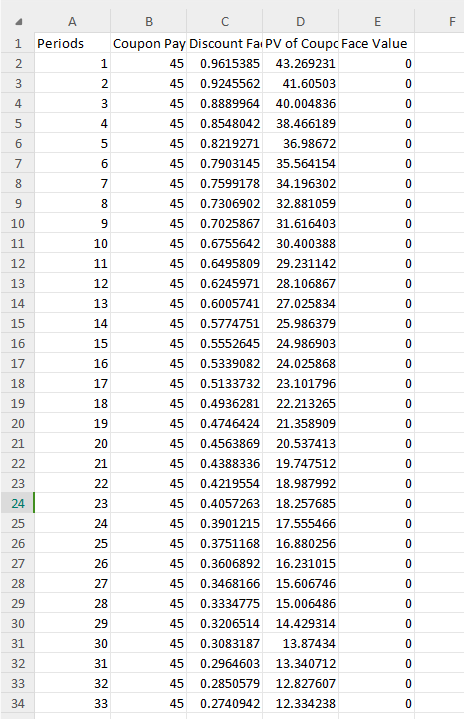This screenshot has width=464, height=719.
Task: Select cell with value 24.025868
Action: pos(300,363)
